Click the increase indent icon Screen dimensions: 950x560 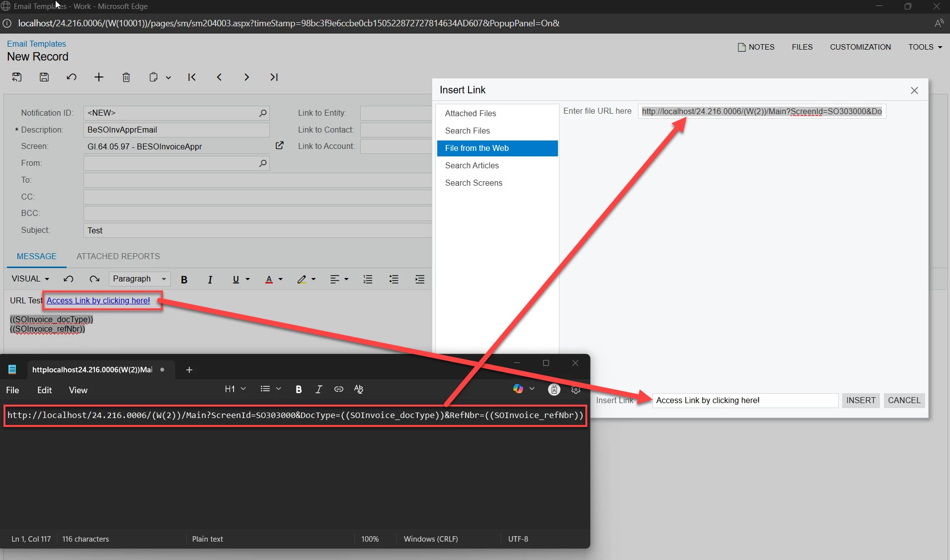[420, 280]
